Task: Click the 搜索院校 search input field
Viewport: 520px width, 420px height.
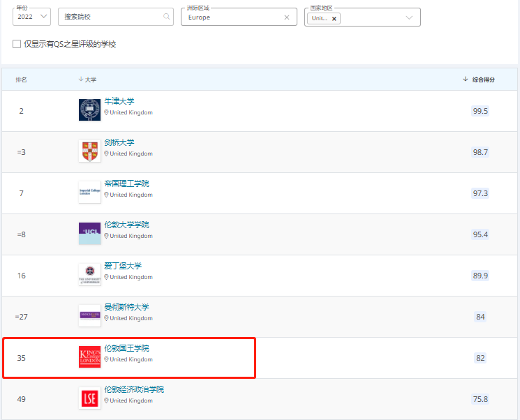Action: pos(112,17)
